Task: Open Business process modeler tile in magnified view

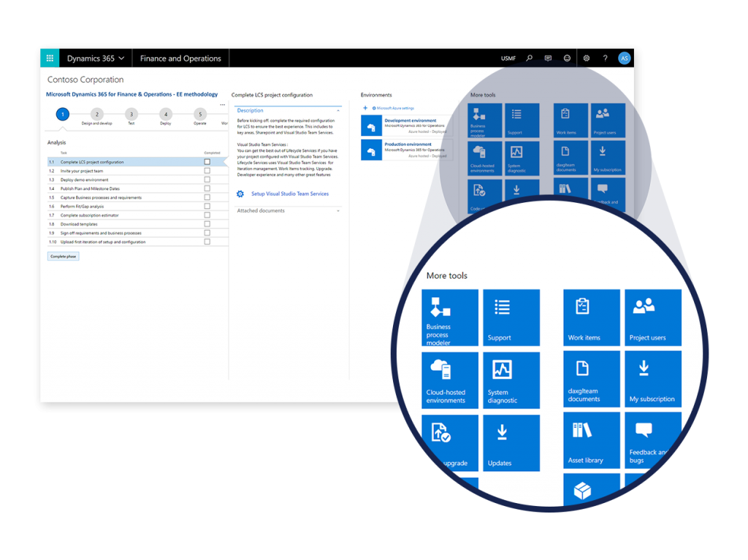Action: [450, 317]
